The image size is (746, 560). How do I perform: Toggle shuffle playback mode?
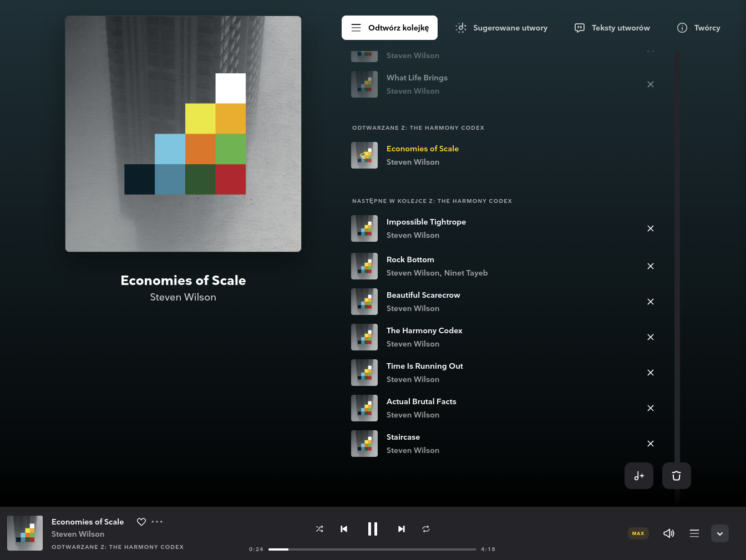[x=319, y=529]
